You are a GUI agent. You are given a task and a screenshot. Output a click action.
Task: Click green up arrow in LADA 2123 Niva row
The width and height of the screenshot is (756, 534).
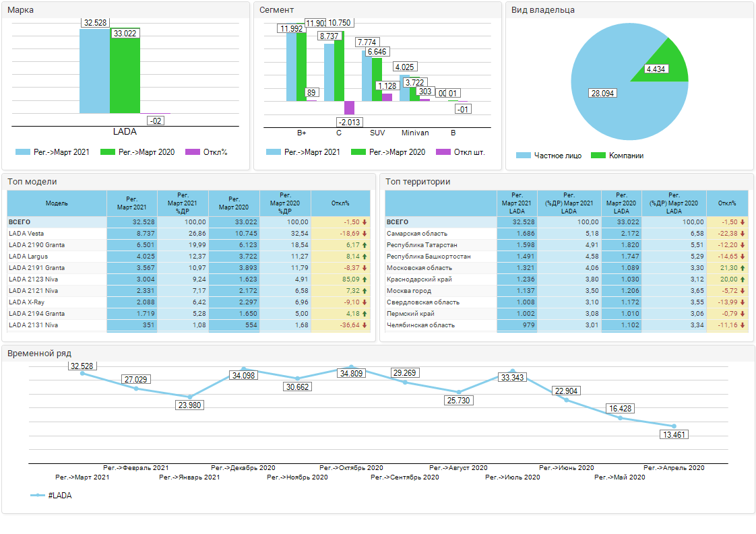365,279
